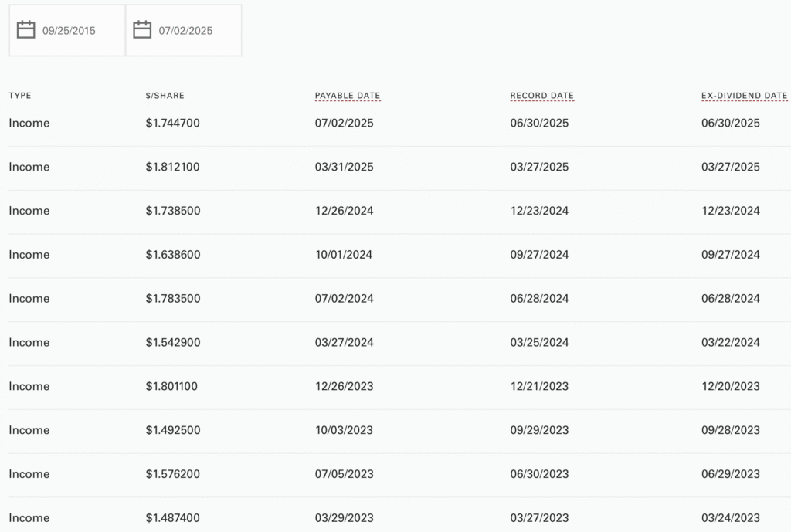Select the $1.783500 share amount

click(173, 299)
